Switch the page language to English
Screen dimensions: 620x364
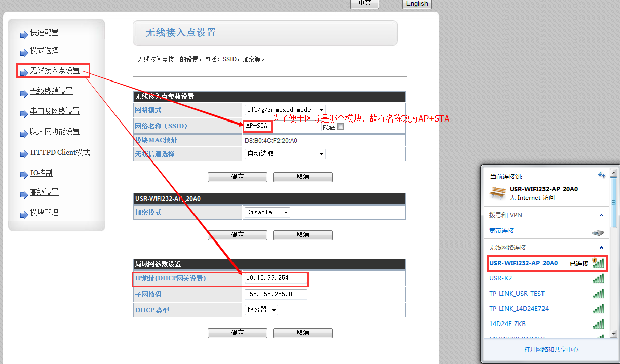click(416, 4)
